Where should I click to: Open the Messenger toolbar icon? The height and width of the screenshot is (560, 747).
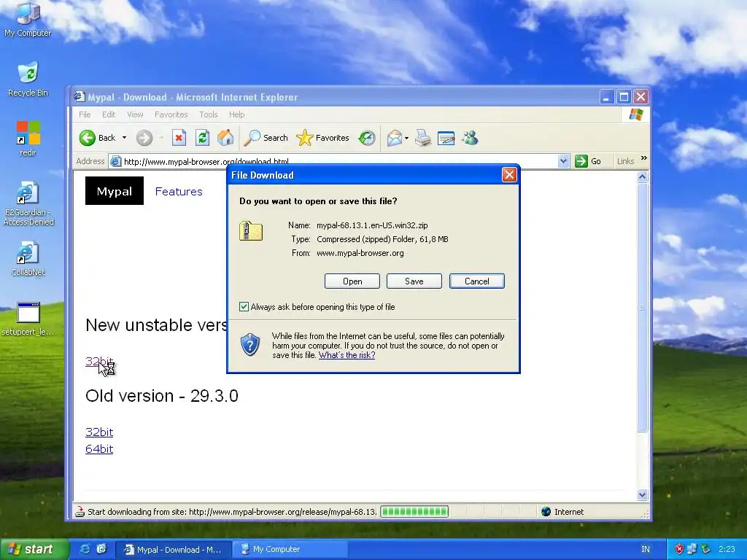470,138
